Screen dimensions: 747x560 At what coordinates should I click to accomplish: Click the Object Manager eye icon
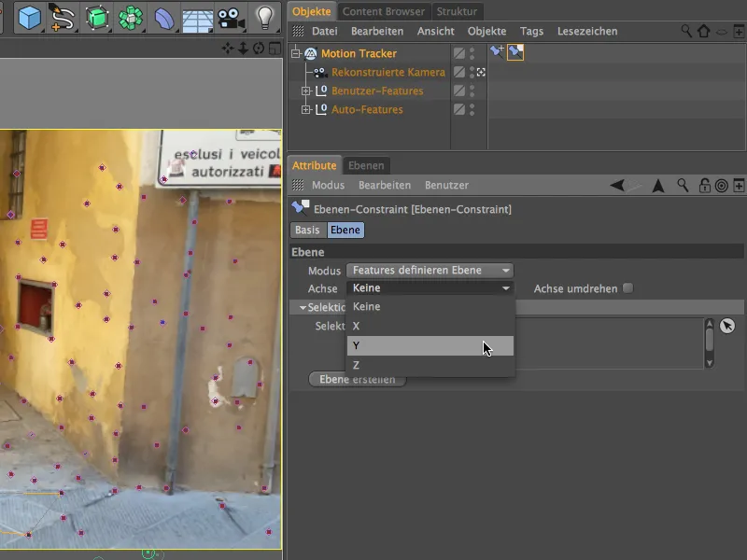tap(722, 32)
